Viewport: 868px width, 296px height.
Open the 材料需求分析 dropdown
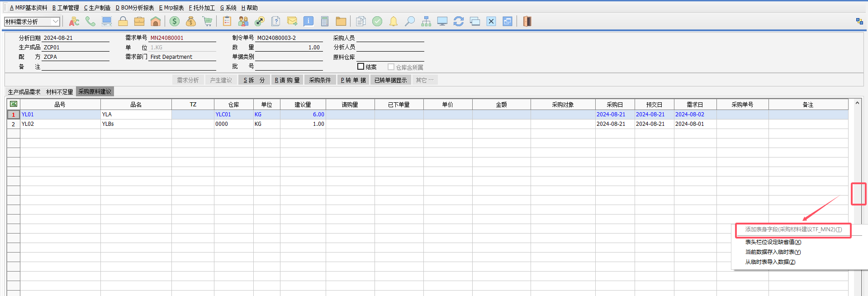point(56,21)
